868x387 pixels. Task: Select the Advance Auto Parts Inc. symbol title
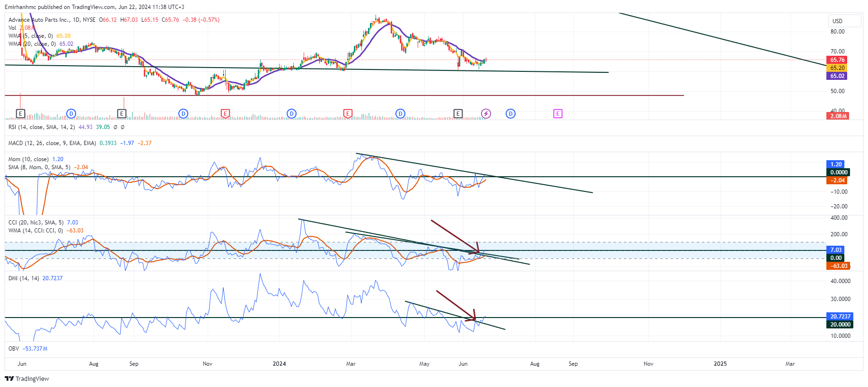click(52, 20)
